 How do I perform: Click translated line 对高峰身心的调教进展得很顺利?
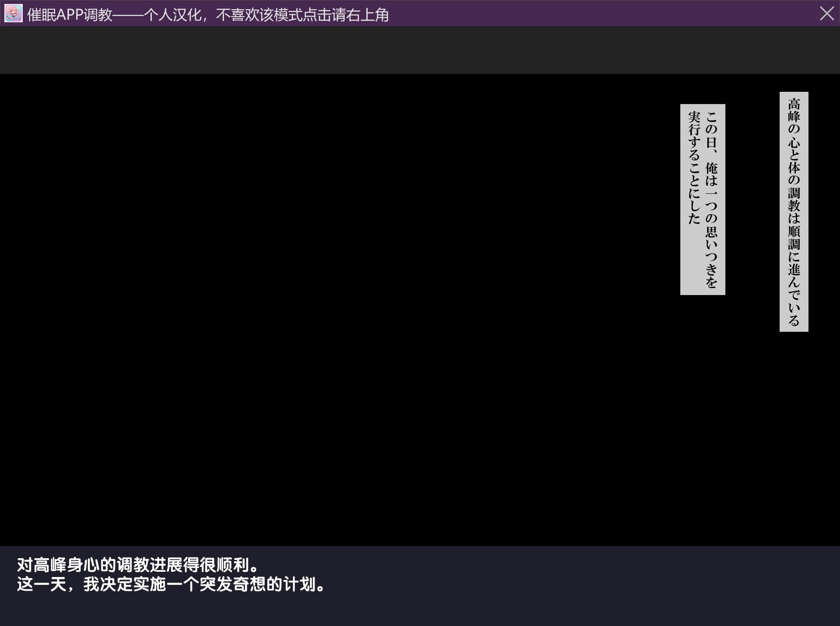(138, 565)
